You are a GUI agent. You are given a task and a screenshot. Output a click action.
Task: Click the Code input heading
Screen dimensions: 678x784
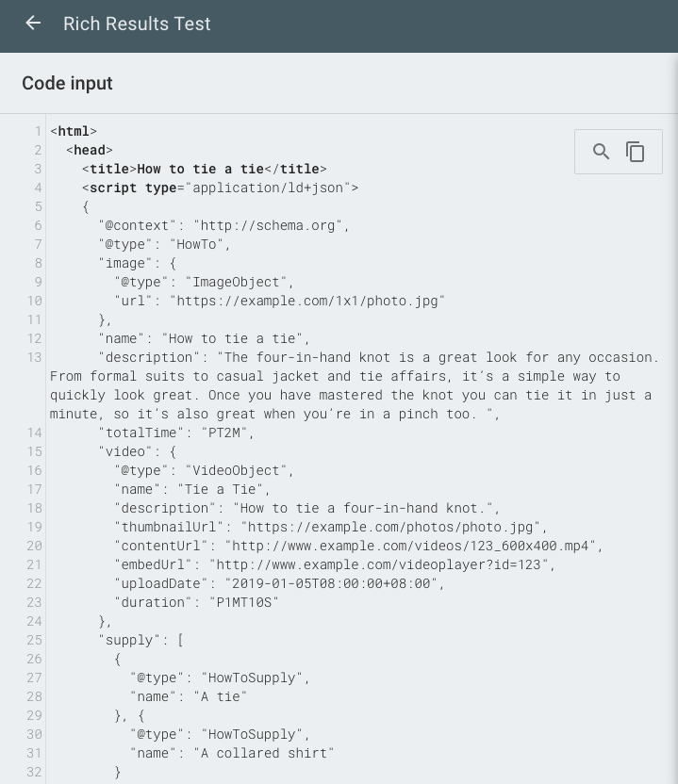click(x=67, y=83)
